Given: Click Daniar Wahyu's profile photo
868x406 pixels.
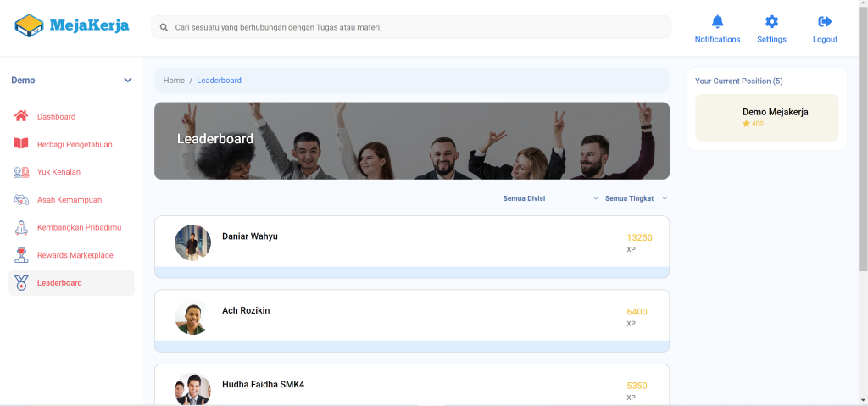Looking at the screenshot, I should coord(192,242).
